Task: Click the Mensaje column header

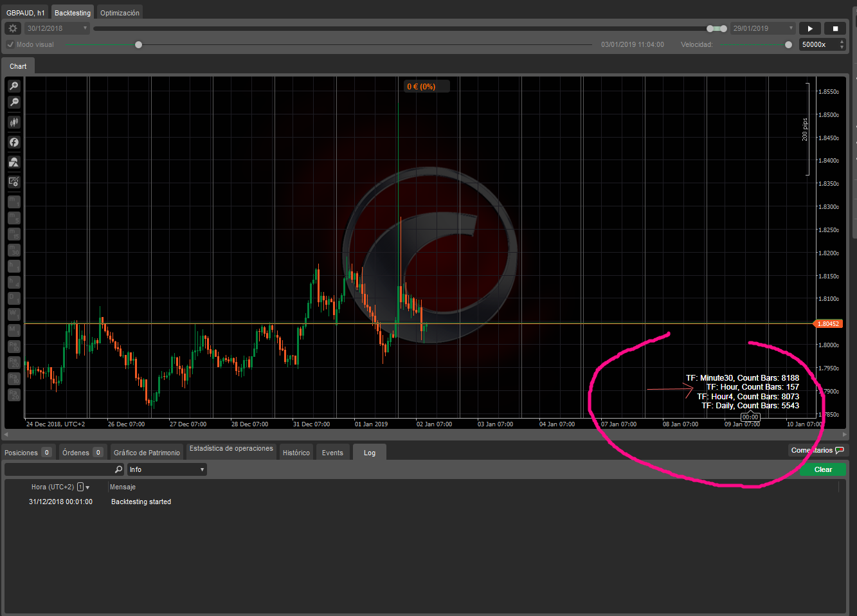Action: (x=123, y=487)
